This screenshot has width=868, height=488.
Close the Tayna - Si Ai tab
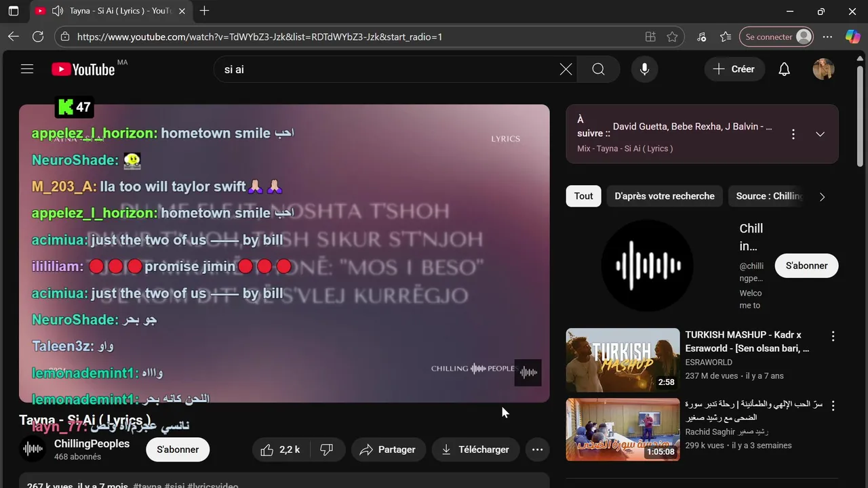click(182, 11)
